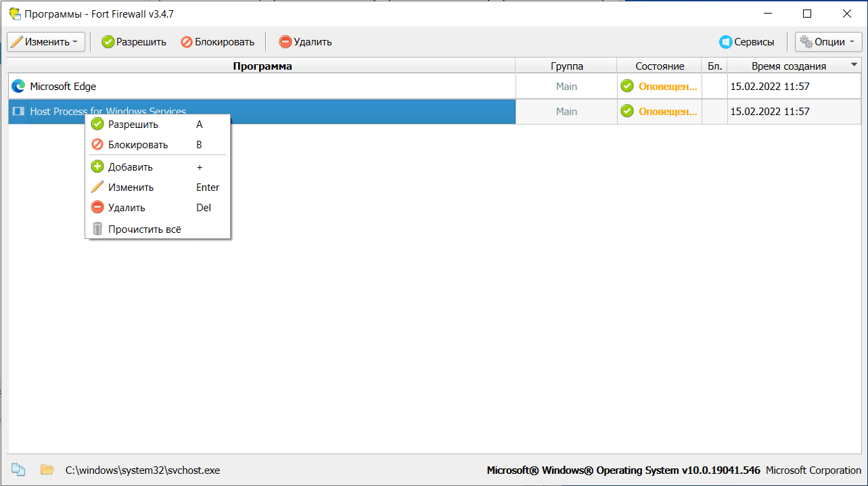Click the Программа column header
868x486 pixels.
pos(262,66)
